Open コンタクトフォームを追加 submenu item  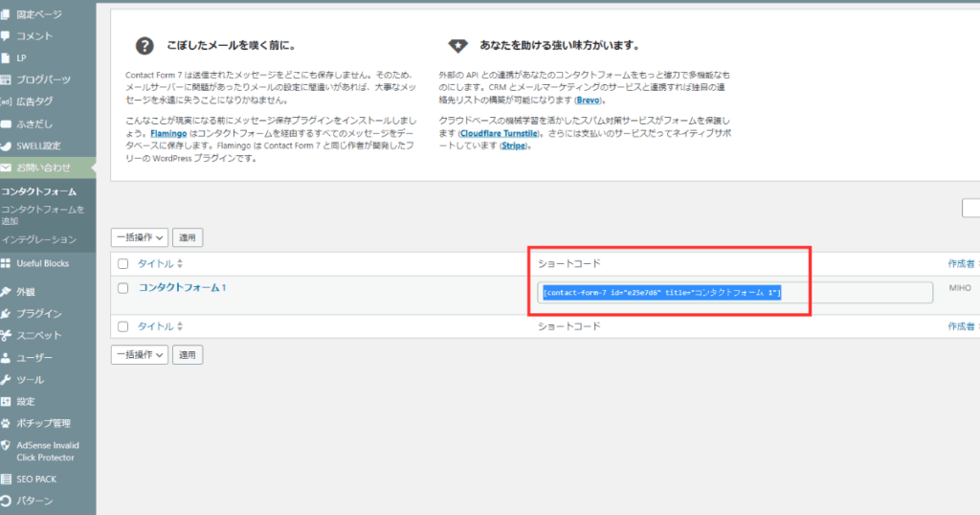[x=42, y=215]
